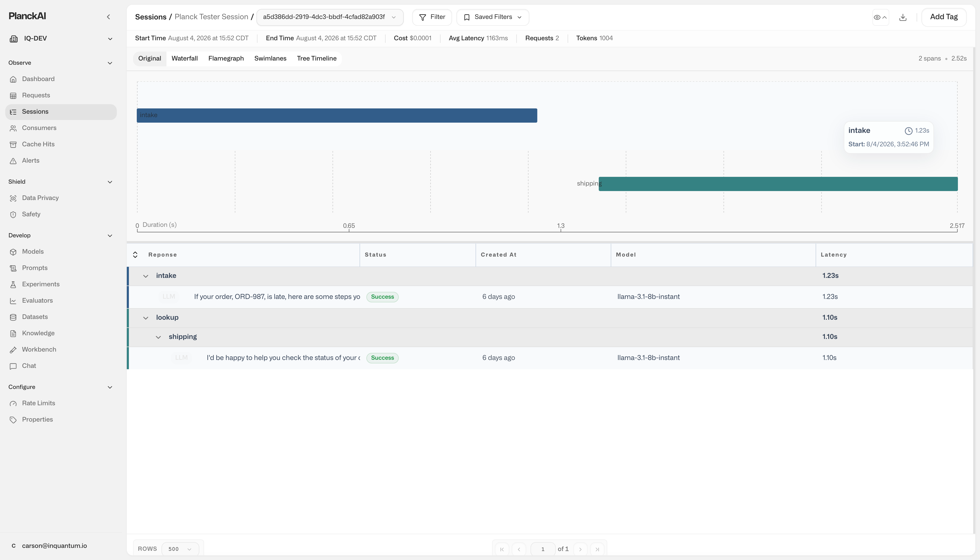Switch to the Waterfall view tab
Image resolution: width=980 pixels, height=560 pixels.
point(184,58)
